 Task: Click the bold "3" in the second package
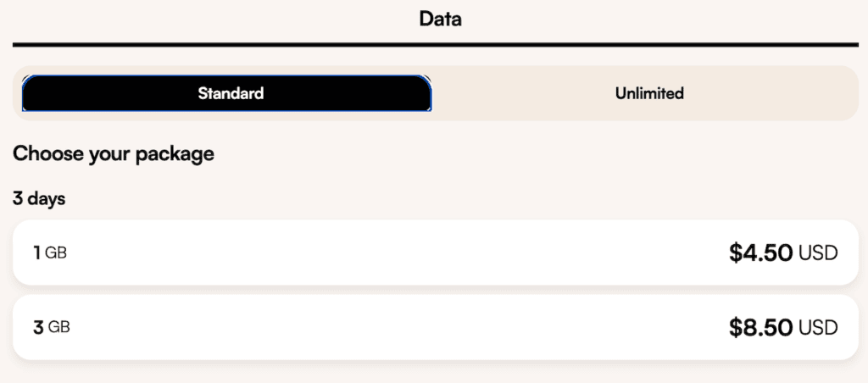pyautogui.click(x=38, y=327)
